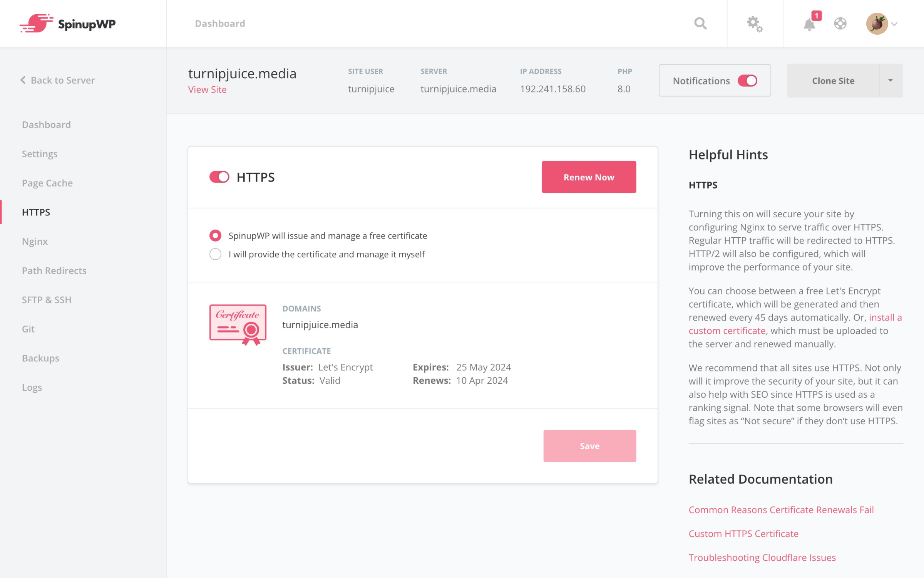Click the Dashboard breadcrumb in header
The height and width of the screenshot is (578, 924).
[220, 24]
